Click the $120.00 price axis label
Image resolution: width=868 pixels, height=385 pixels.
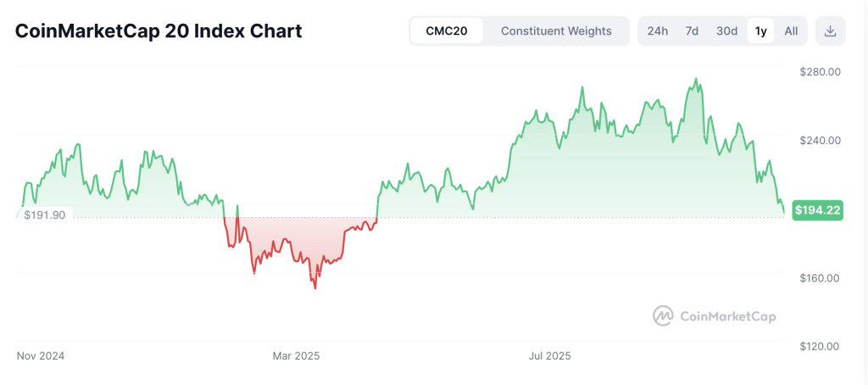point(820,346)
